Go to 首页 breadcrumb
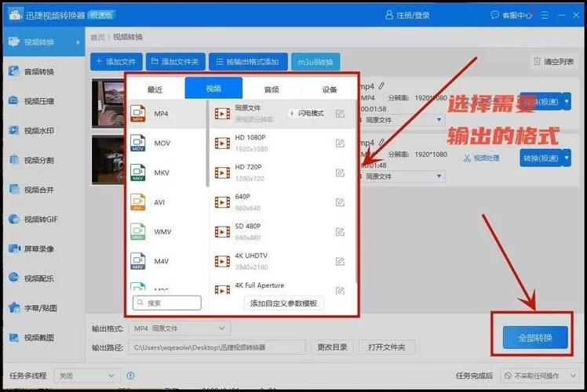The width and height of the screenshot is (587, 392). 98,37
